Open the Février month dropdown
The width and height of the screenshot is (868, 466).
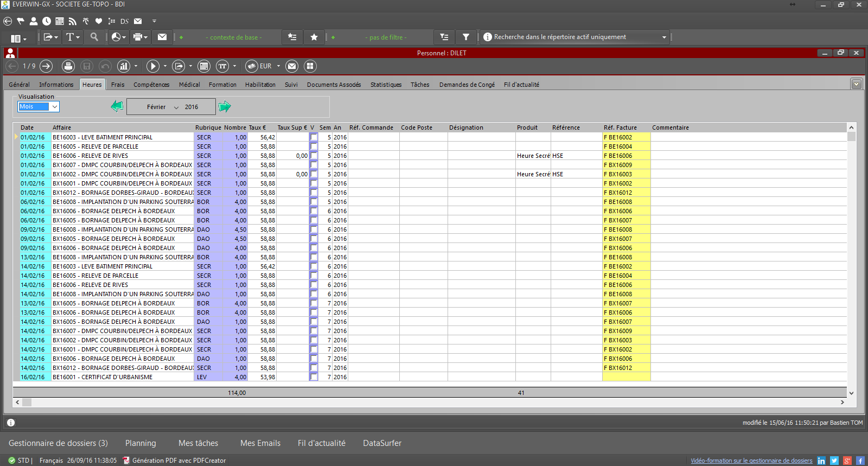click(176, 107)
